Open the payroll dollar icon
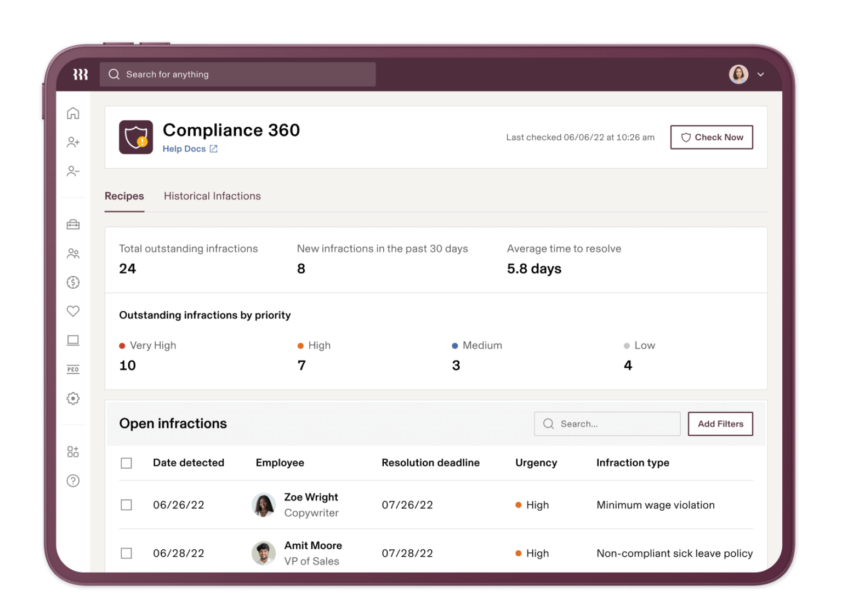 click(x=73, y=282)
